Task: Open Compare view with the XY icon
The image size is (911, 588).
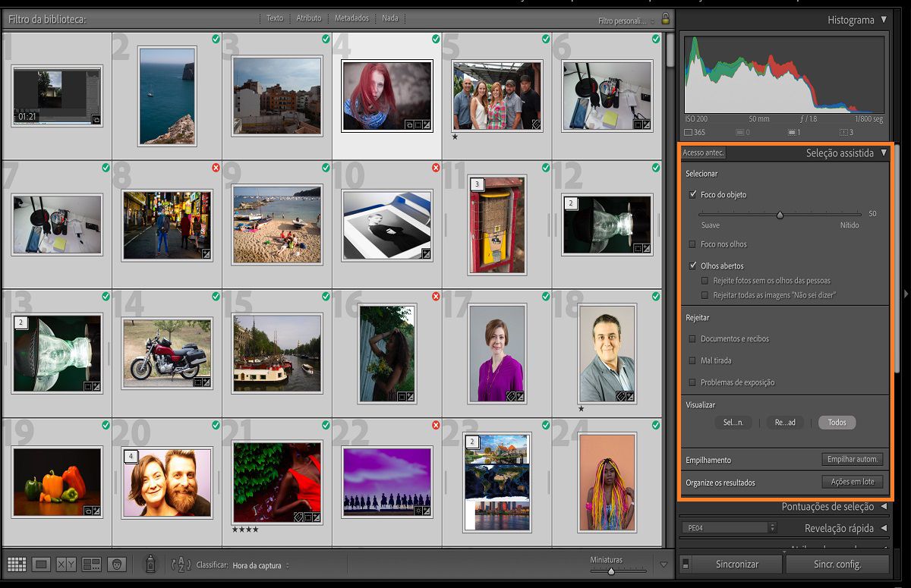Action: click(65, 564)
